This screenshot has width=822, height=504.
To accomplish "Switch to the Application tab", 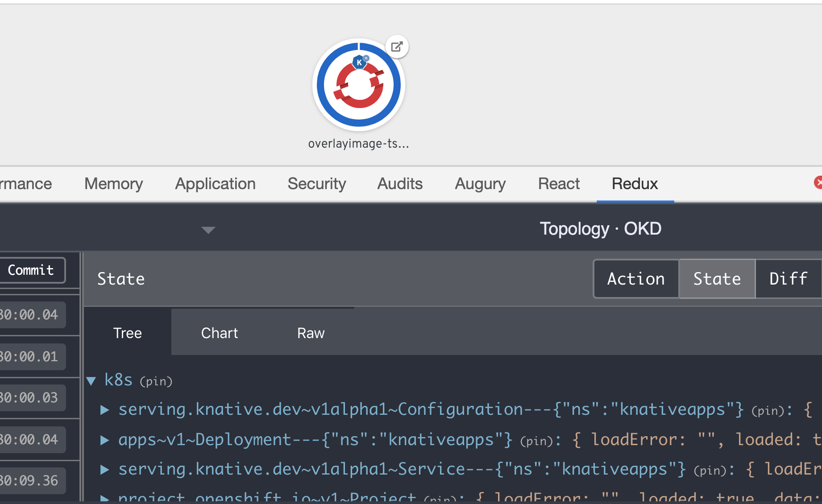I will coord(215,184).
